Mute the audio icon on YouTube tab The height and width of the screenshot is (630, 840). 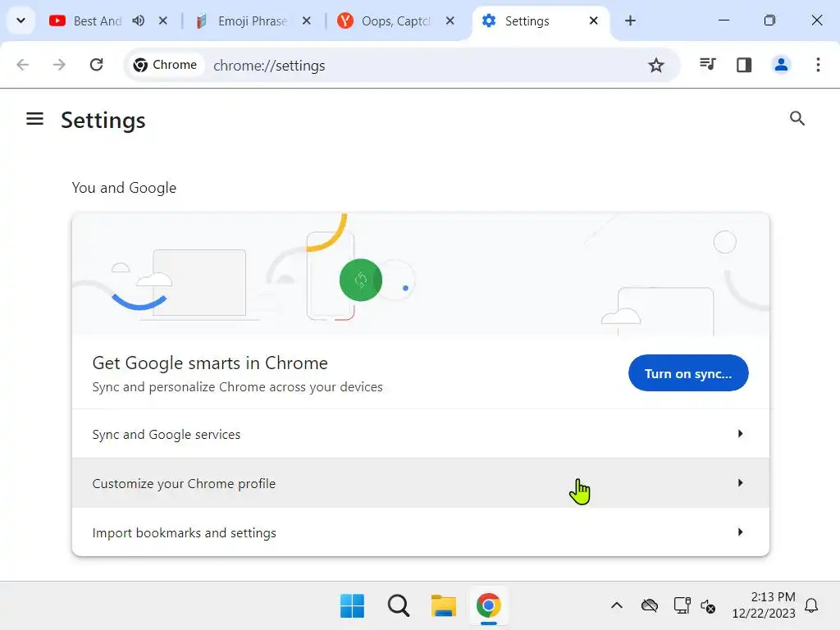click(x=138, y=21)
